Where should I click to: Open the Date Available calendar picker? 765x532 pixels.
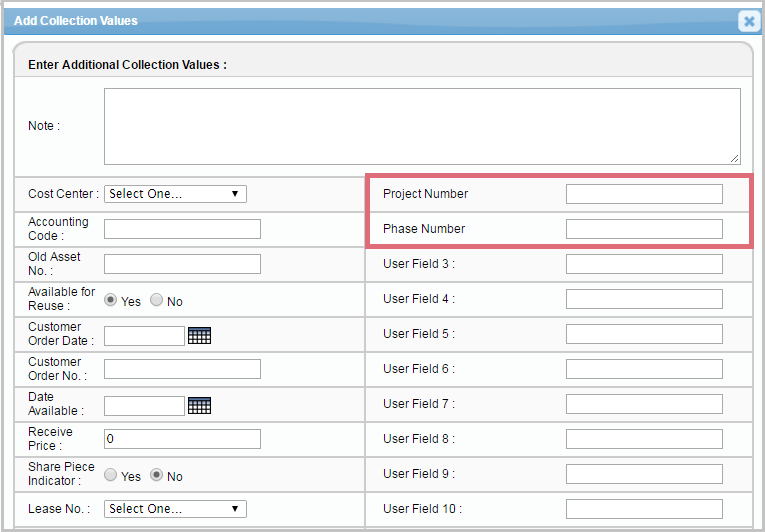point(199,406)
